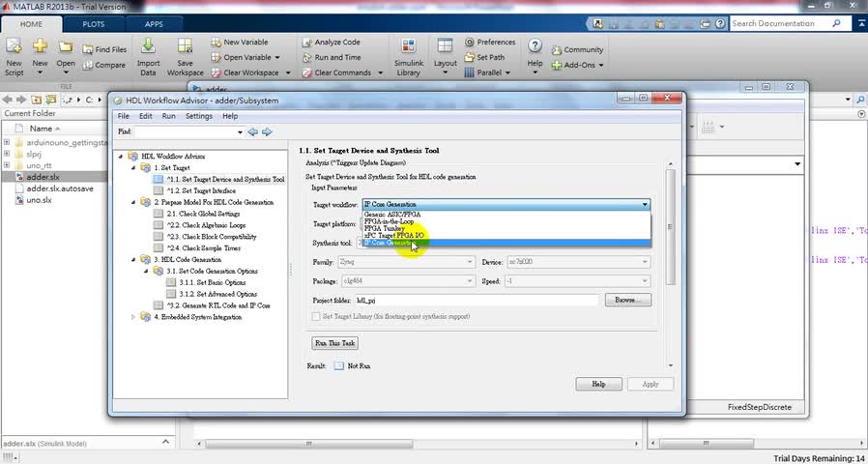
Task: Click the toolbar help icon beside search
Action: (720, 24)
